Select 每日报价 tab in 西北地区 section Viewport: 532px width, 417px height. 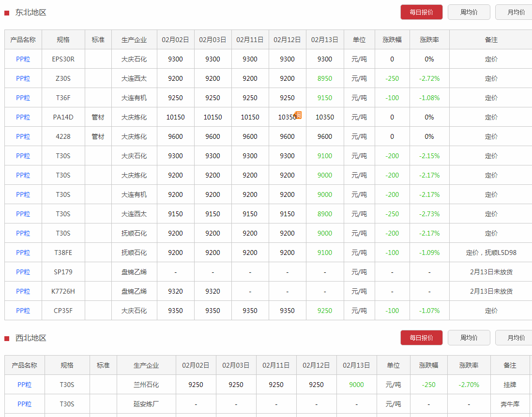[x=422, y=338]
